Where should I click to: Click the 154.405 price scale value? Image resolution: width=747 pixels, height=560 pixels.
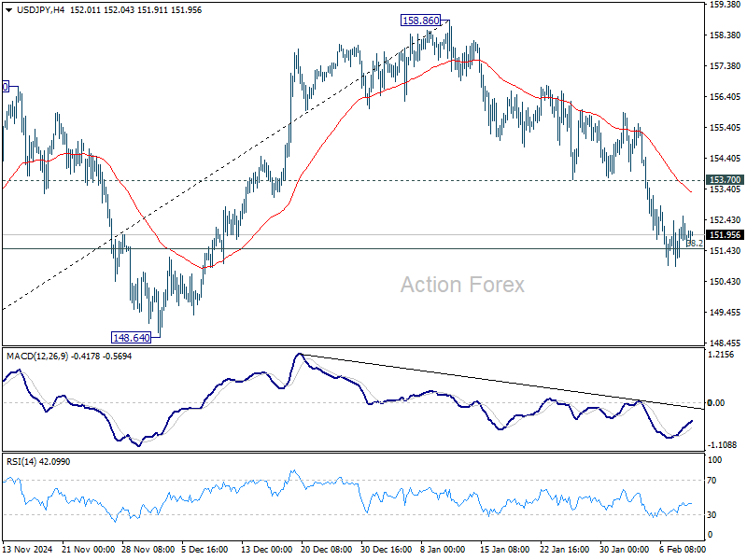pyautogui.click(x=726, y=158)
